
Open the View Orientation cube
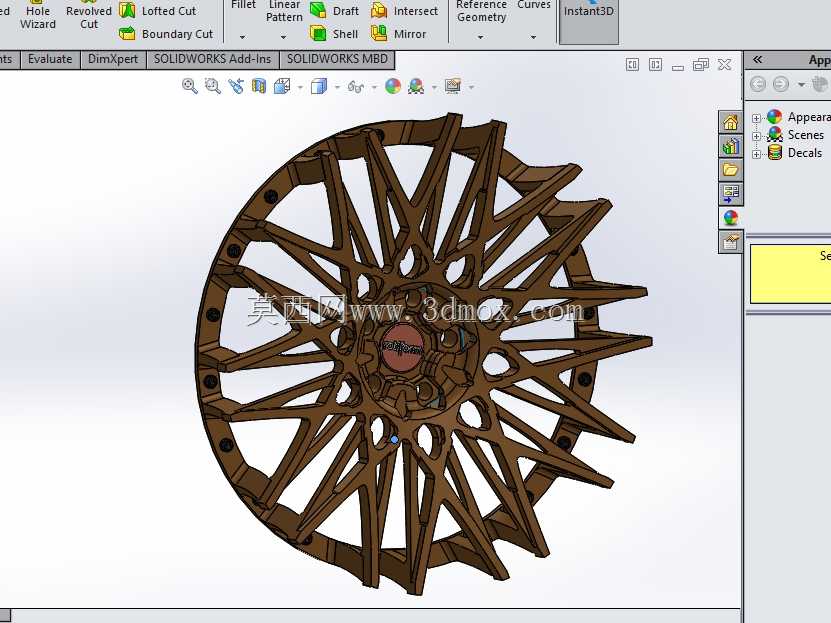pyautogui.click(x=281, y=86)
